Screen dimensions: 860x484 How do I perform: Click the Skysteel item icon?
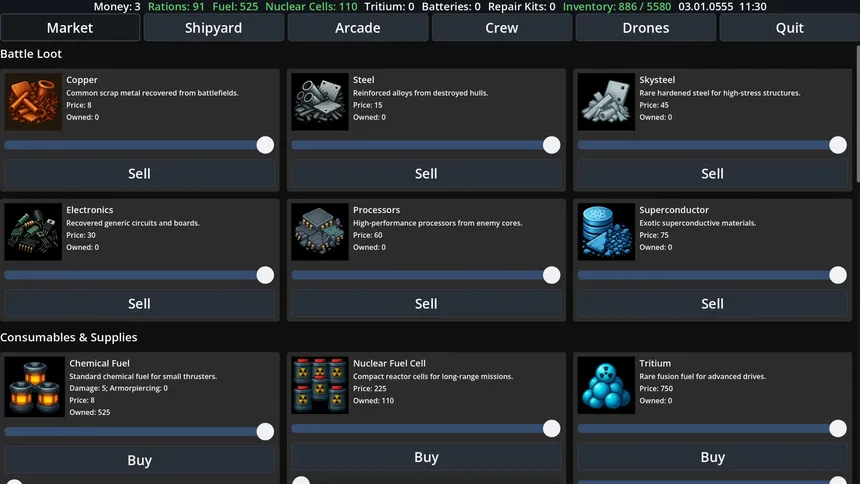606,102
